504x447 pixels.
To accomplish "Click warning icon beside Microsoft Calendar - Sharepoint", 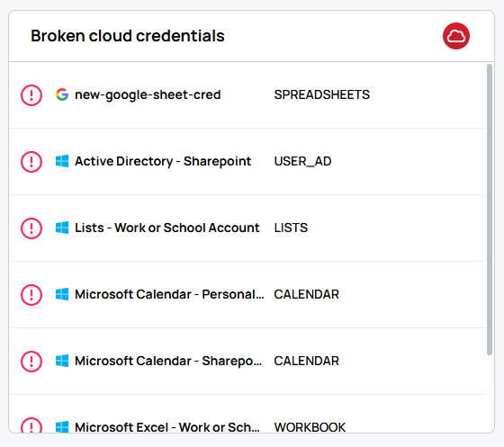I will pyautogui.click(x=31, y=362).
